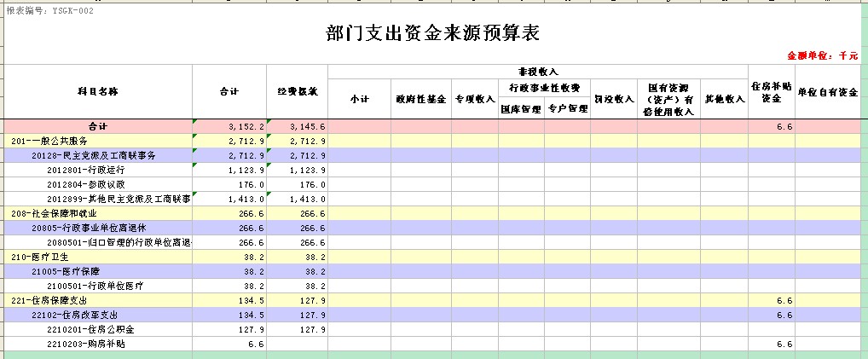Select the row 221-住房保障支出
The height and width of the screenshot is (359, 868).
click(x=434, y=300)
